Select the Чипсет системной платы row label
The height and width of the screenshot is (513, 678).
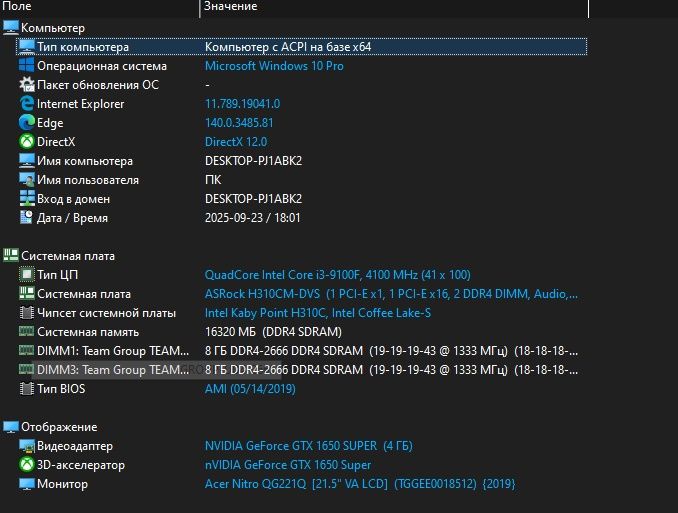[106, 313]
